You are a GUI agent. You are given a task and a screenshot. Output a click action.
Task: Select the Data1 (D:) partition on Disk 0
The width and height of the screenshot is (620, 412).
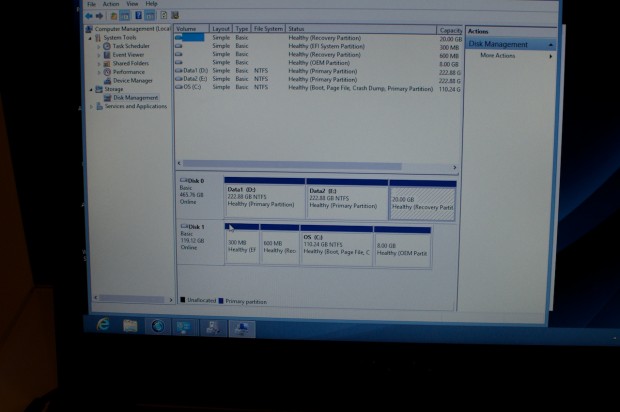(265, 197)
